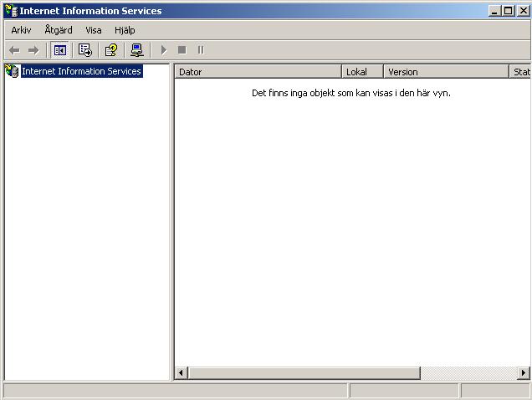Sort by the Version column header

click(446, 72)
